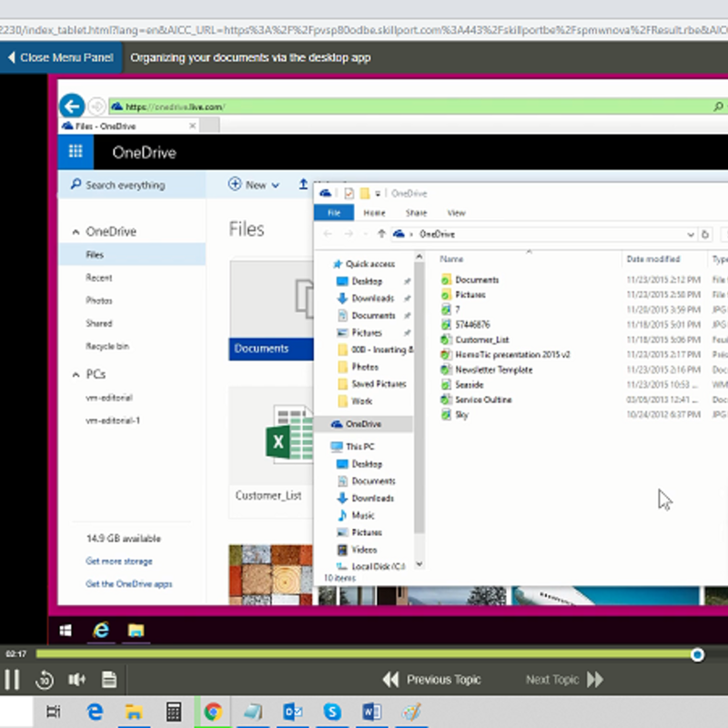Switch to the View ribbon tab
This screenshot has height=728, width=728.
pyautogui.click(x=456, y=213)
